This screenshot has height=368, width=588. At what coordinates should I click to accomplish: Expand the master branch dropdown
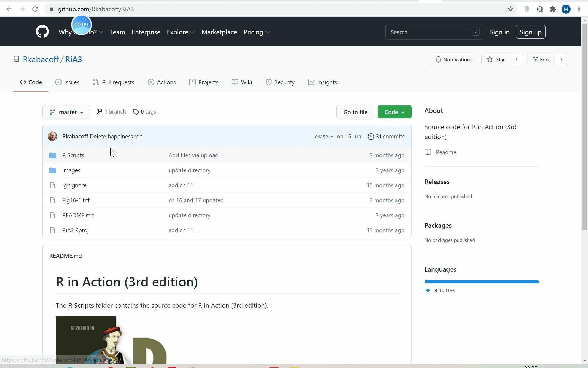[x=66, y=111]
